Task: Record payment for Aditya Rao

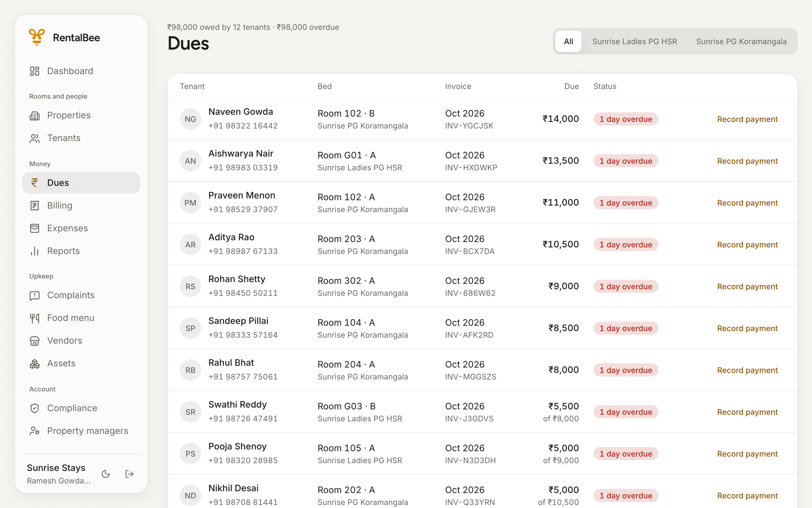Action: point(747,245)
